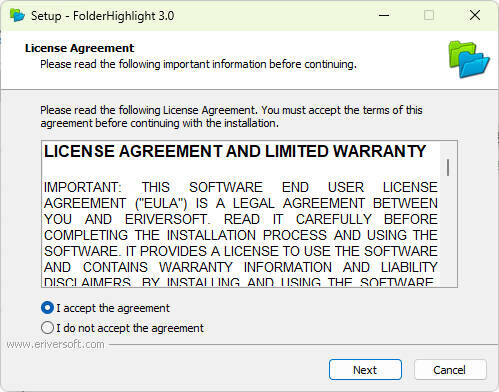Choose the 'I do not accept the agreement' radio button
Image resolution: width=499 pixels, height=392 pixels.
point(47,328)
